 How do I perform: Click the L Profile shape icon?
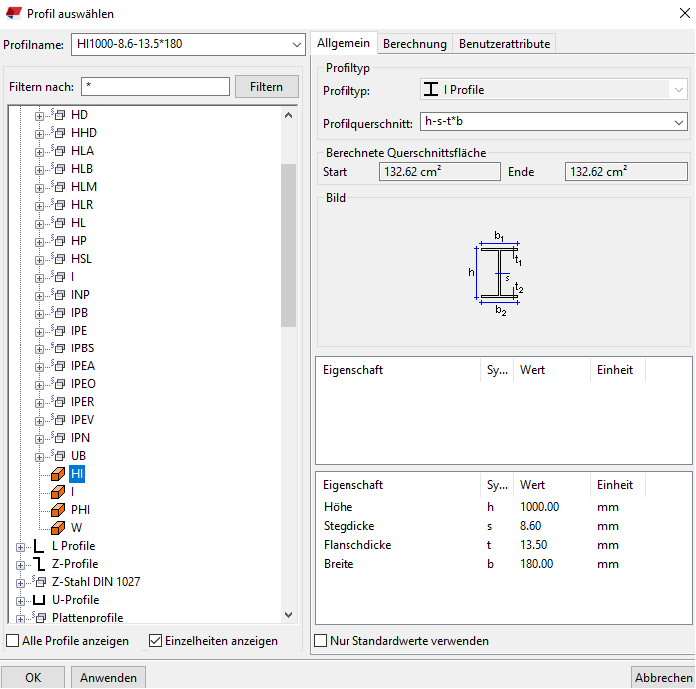pyautogui.click(x=39, y=546)
